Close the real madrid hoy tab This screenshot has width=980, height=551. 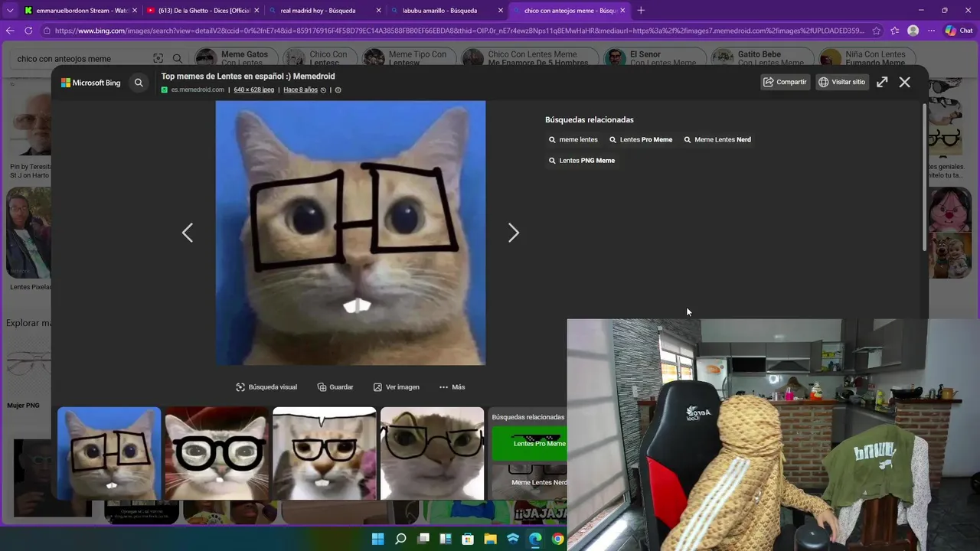(378, 11)
